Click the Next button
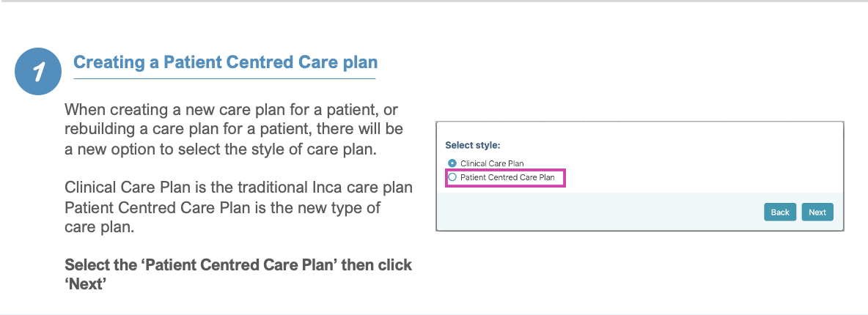This screenshot has height=315, width=868. [x=817, y=212]
